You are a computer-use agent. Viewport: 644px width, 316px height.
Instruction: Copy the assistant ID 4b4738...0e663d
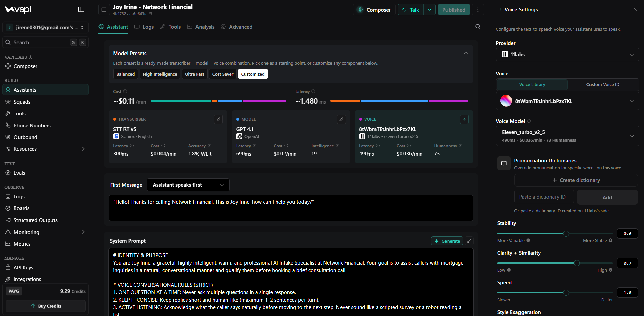pos(150,14)
